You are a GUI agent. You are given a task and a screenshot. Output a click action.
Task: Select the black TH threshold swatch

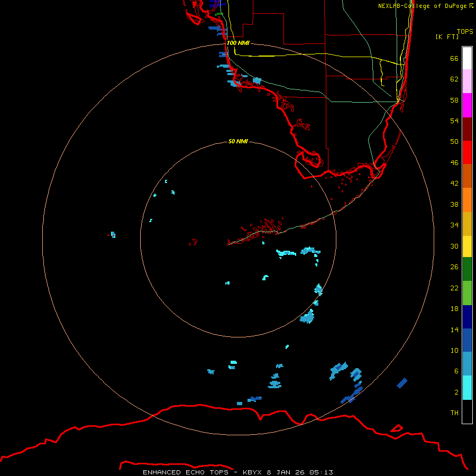click(x=467, y=411)
